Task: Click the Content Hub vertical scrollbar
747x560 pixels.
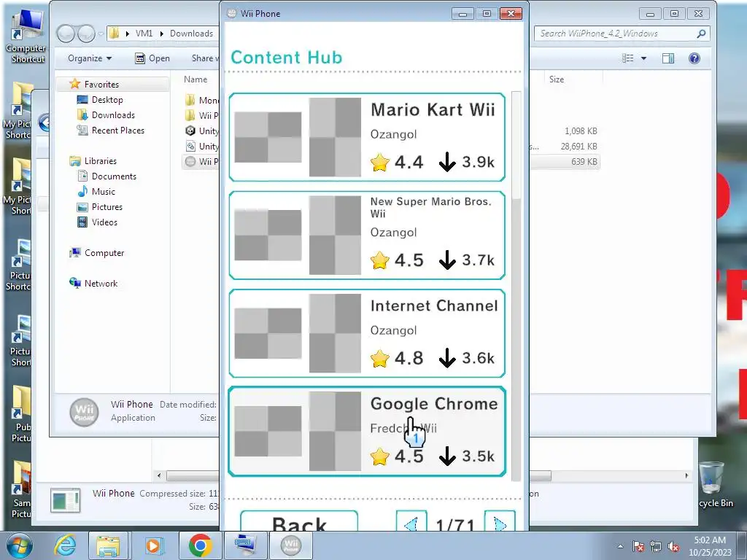Action: (516, 286)
